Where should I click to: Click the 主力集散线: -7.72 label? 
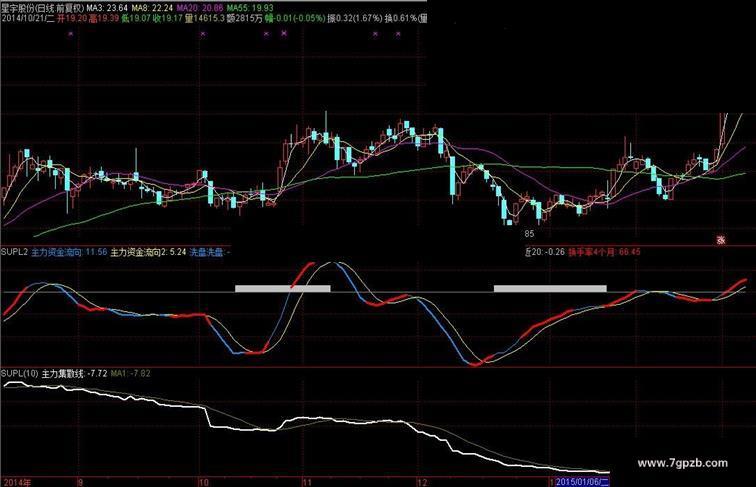74,373
